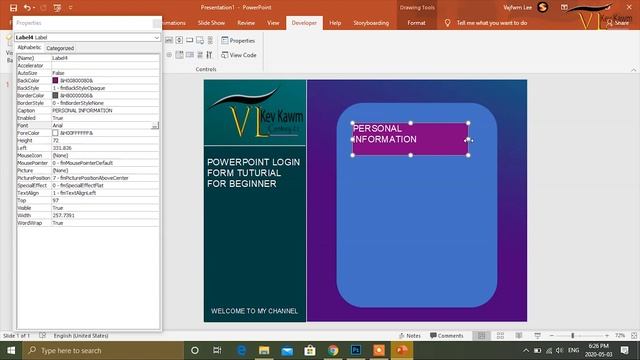
Task: Click BackColor purple color swatch
Action: [x=55, y=80]
